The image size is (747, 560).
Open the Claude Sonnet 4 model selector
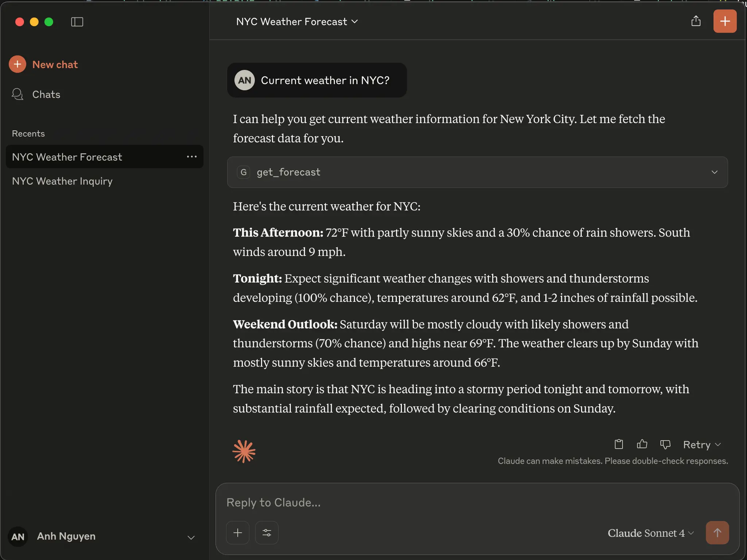point(650,533)
